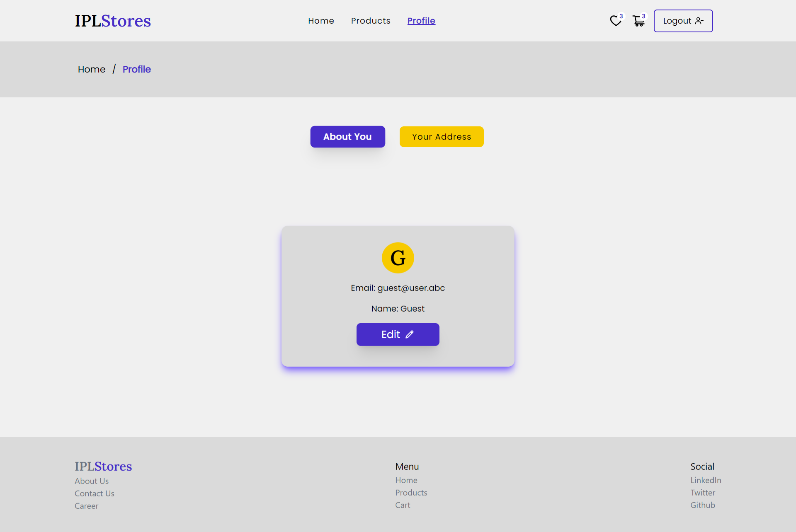Screen dimensions: 796x532
Task: Click the IPLStores header logo
Action: [x=113, y=21]
